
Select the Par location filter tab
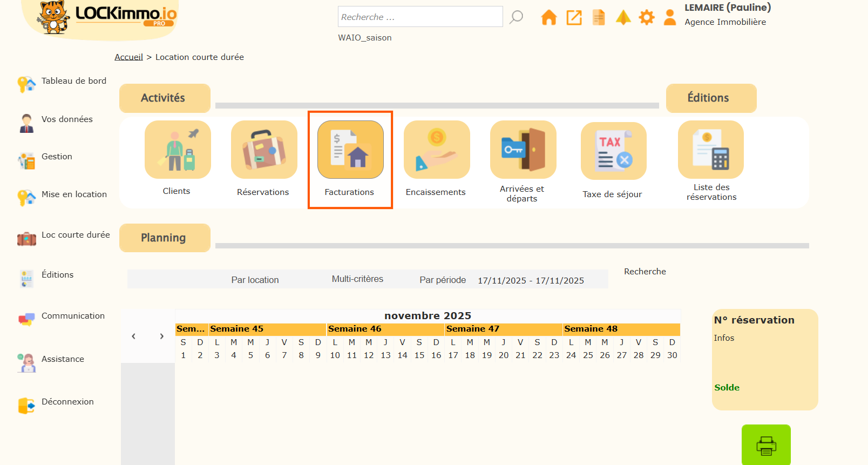tap(255, 280)
